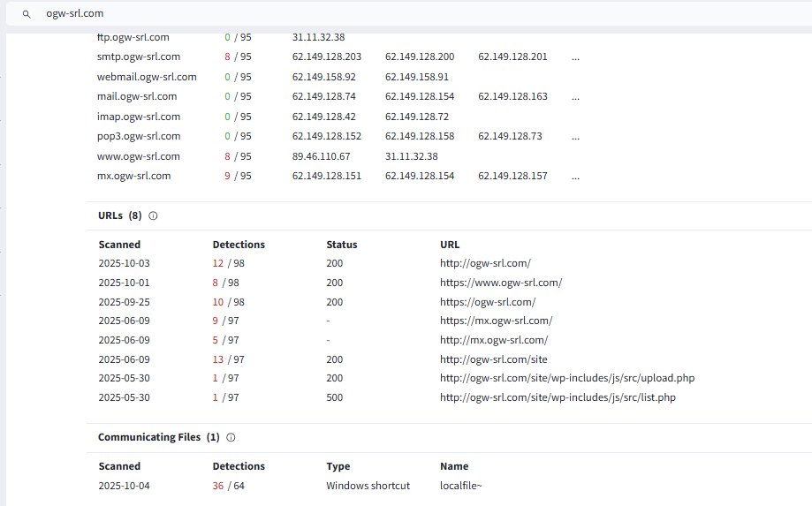The image size is (812, 506).
Task: Click the URL column header
Action: pos(450,245)
